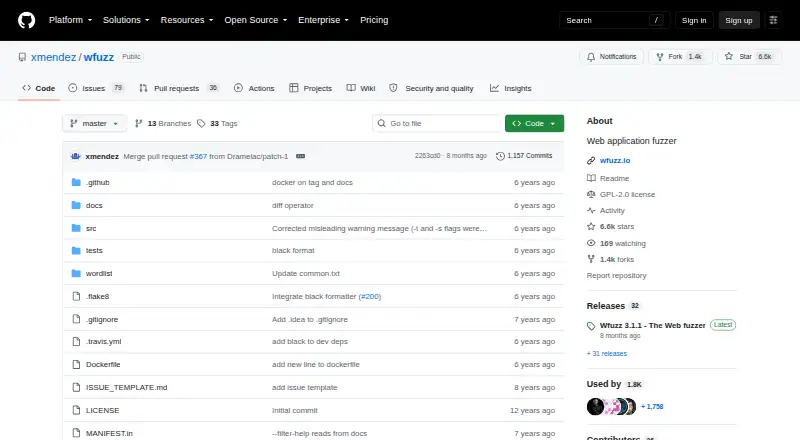Open the .travis.yml file

pyautogui.click(x=104, y=341)
